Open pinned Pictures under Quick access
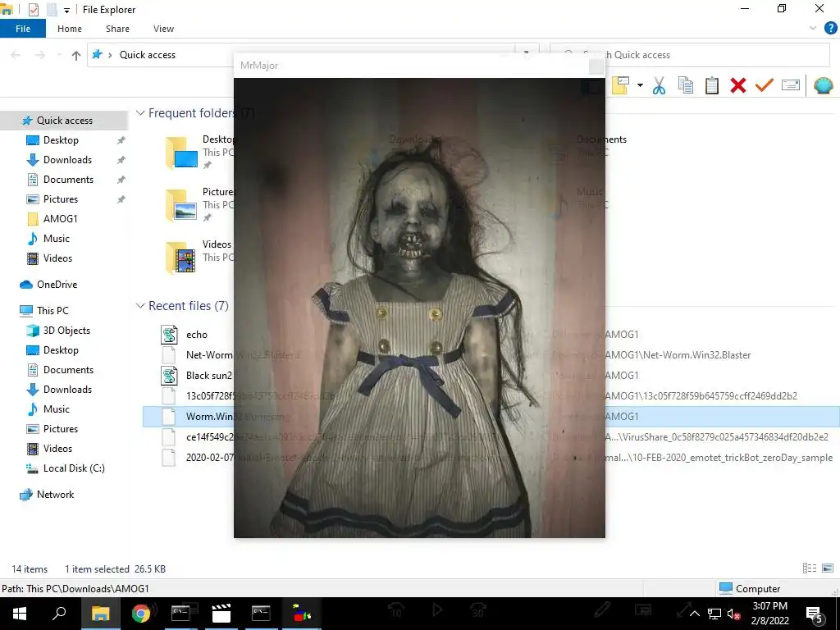The width and height of the screenshot is (840, 630). tap(61, 199)
